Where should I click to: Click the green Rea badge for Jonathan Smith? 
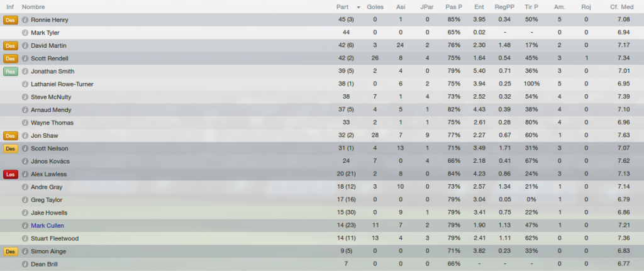click(x=11, y=72)
